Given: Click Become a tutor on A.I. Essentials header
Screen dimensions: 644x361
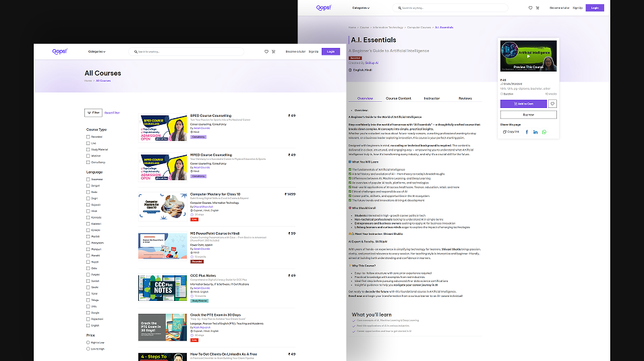Looking at the screenshot, I should pyautogui.click(x=560, y=8).
